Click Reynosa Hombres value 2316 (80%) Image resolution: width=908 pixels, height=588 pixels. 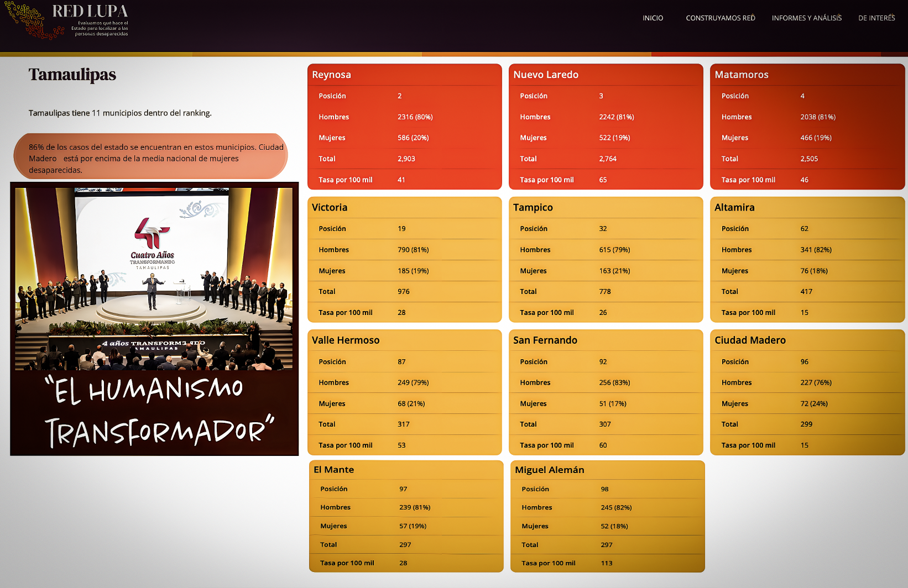[x=415, y=117]
